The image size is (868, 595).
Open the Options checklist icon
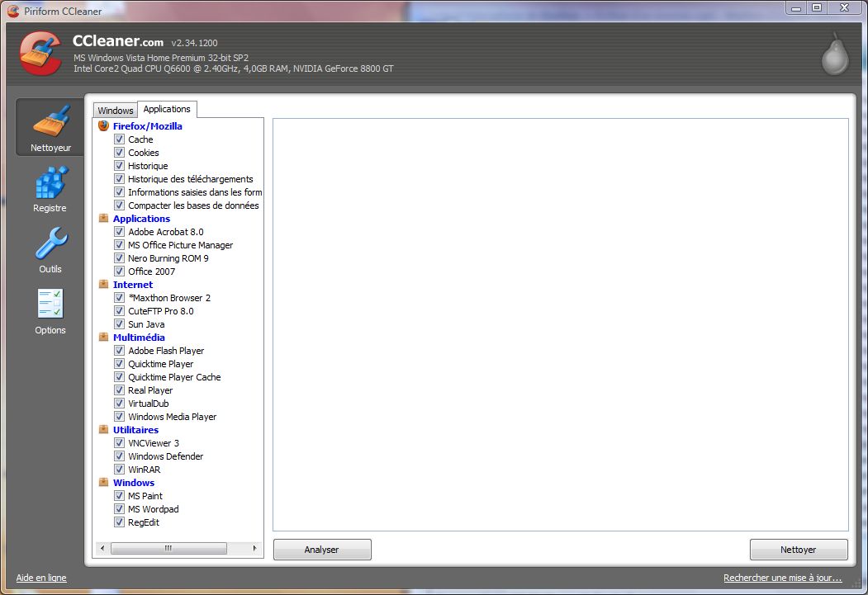pos(50,303)
